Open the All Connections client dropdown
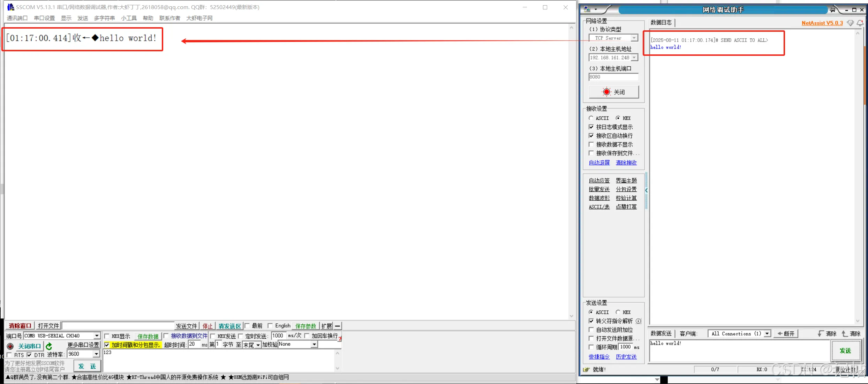 coord(767,334)
